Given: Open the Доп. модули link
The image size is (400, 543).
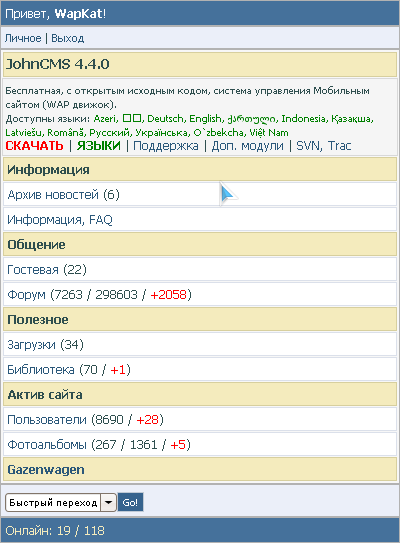Looking at the screenshot, I should 247,146.
